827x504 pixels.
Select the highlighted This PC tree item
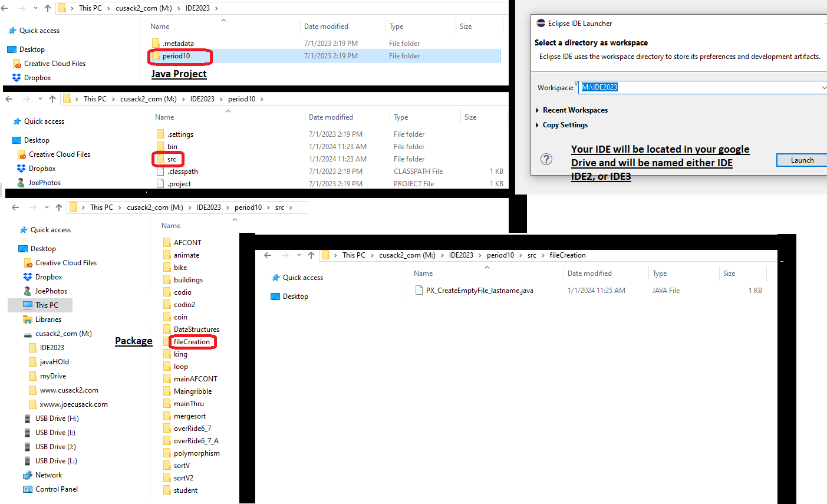point(47,305)
